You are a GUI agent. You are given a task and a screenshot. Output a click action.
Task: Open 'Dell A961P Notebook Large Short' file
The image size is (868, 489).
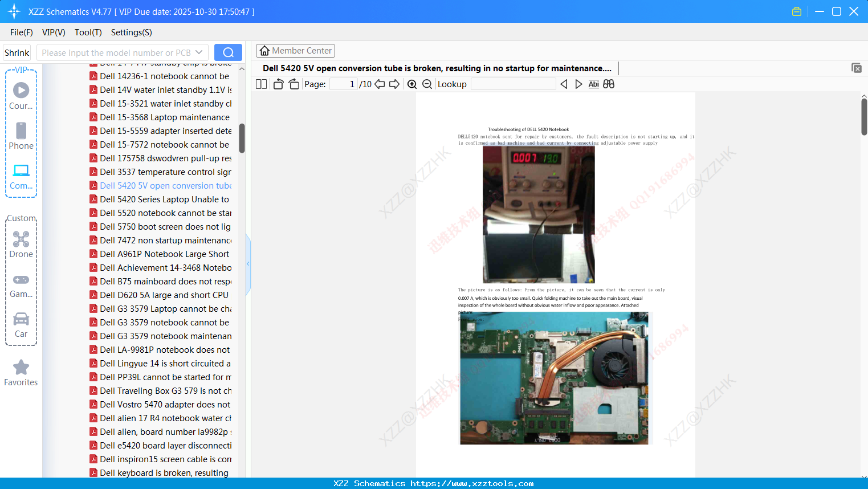pyautogui.click(x=160, y=254)
